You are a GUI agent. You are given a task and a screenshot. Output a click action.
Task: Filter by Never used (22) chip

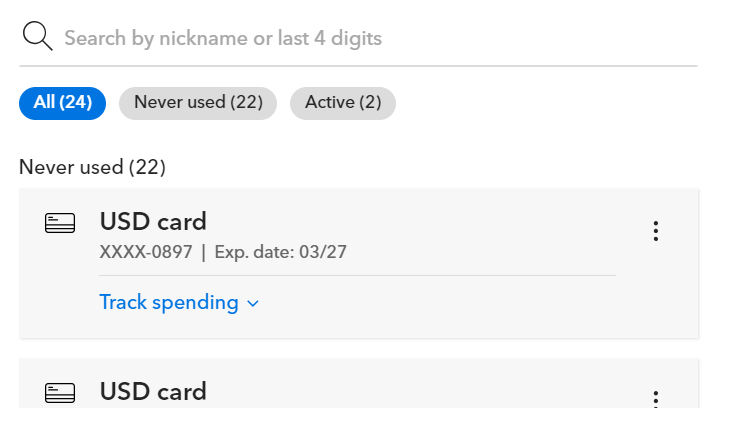coord(198,103)
